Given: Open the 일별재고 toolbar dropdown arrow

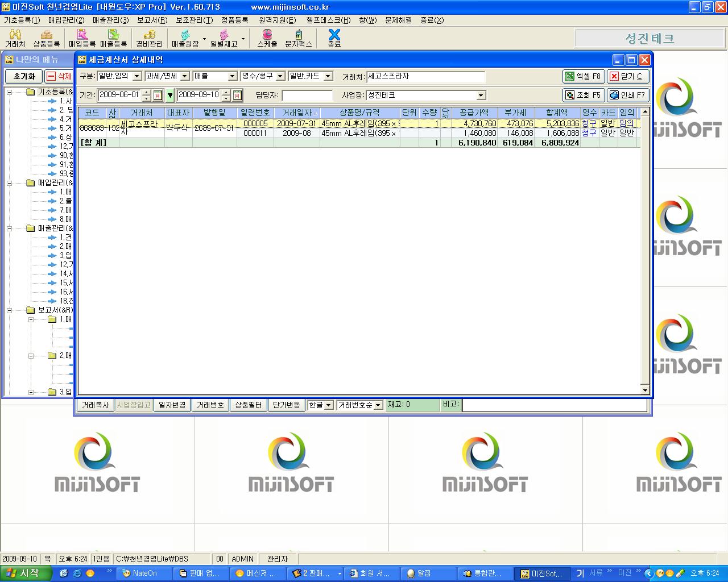Looking at the screenshot, I should [243, 39].
